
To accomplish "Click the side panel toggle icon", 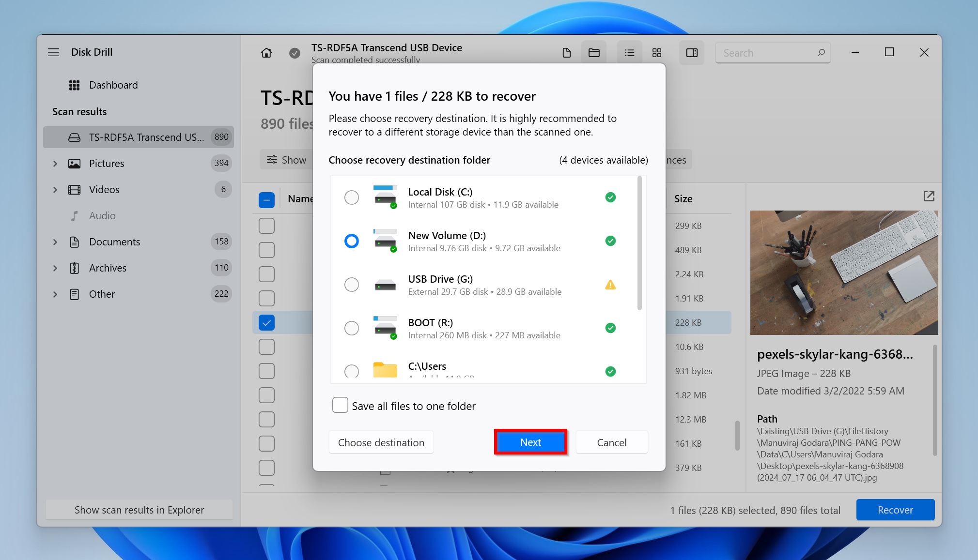I will [x=692, y=52].
